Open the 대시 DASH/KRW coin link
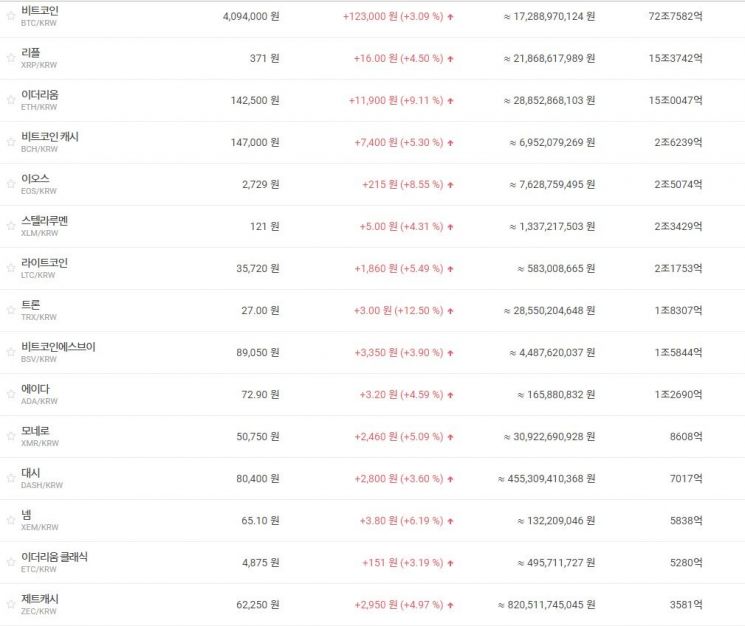The image size is (745, 626). [x=41, y=478]
